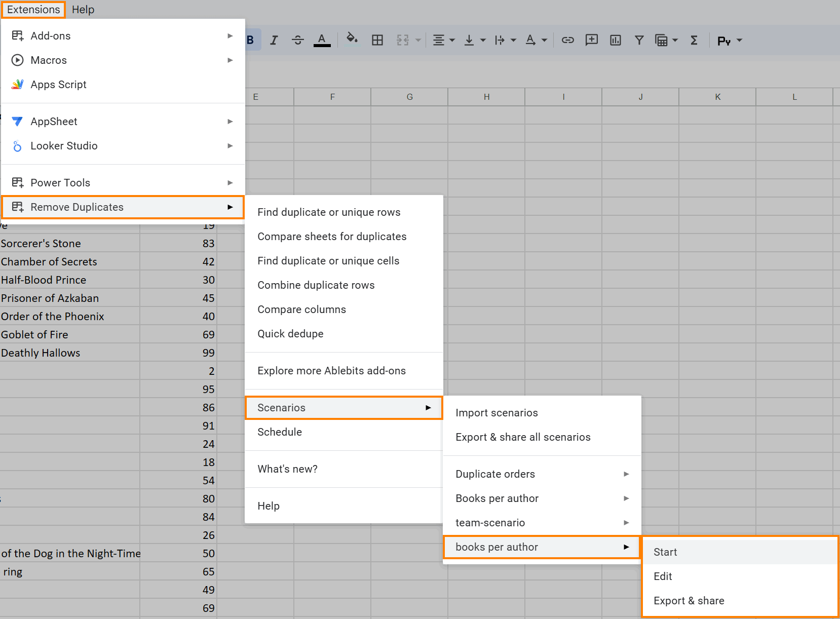Expand lowercase books per author scenario
This screenshot has width=840, height=619.
point(542,547)
